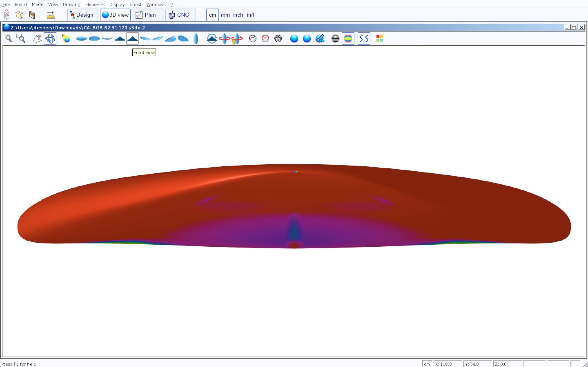Open the Ghost menu
The width and height of the screenshot is (588, 367).
(x=135, y=4)
